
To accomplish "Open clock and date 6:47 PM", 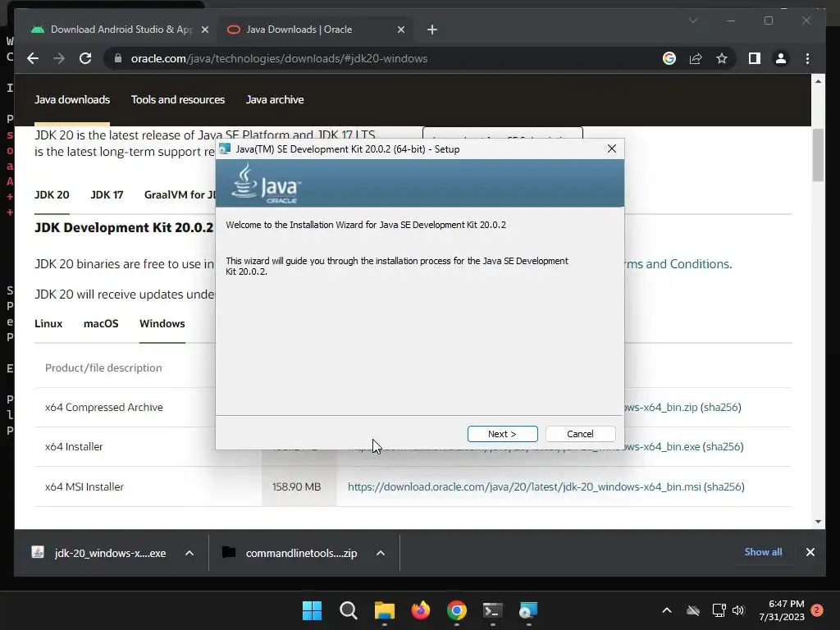I will click(x=782, y=610).
